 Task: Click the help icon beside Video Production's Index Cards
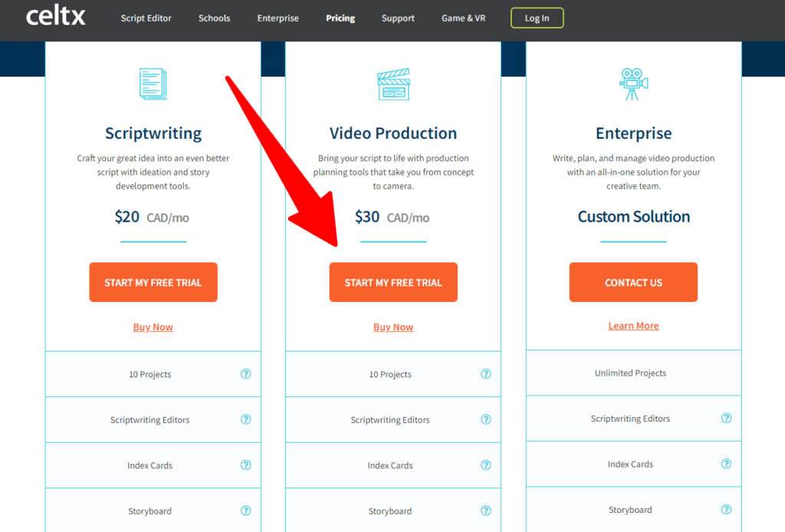coord(486,465)
